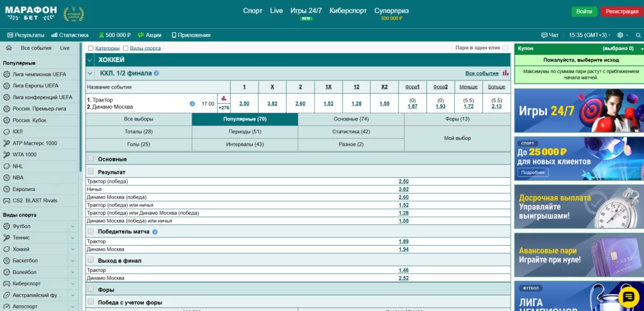The width and height of the screenshot is (644, 311).
Task: Click statistics bar-chart icon beside Все события
Action: coord(505,73)
